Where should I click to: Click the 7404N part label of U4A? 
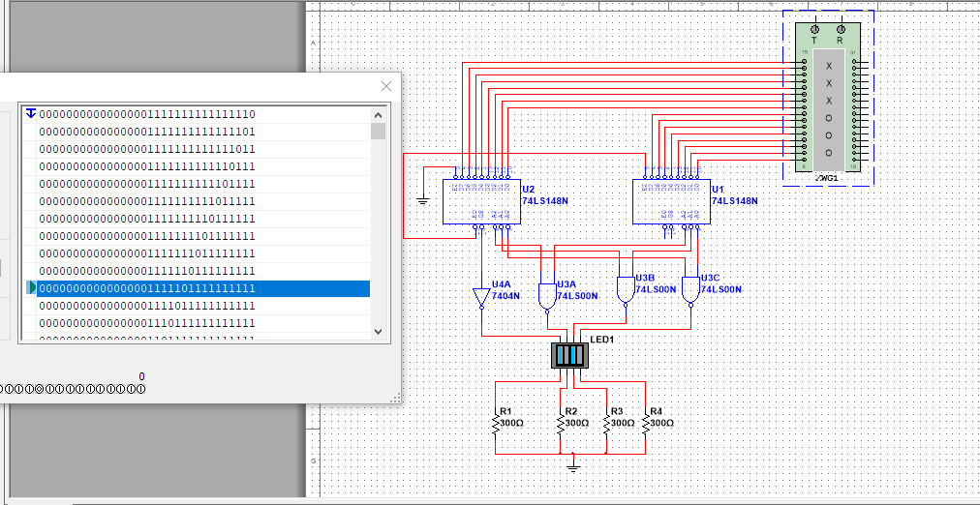pyautogui.click(x=506, y=295)
